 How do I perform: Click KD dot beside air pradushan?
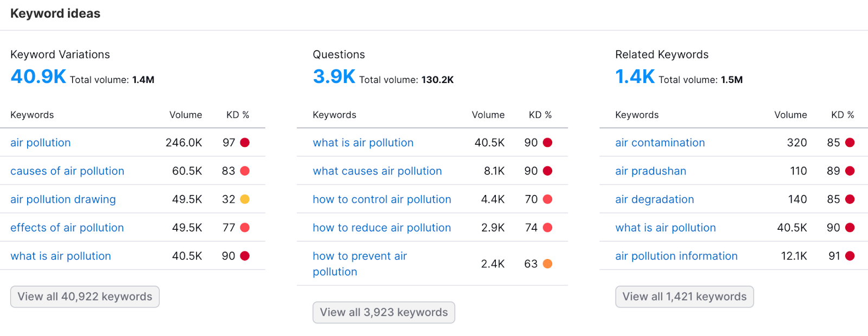(x=850, y=171)
